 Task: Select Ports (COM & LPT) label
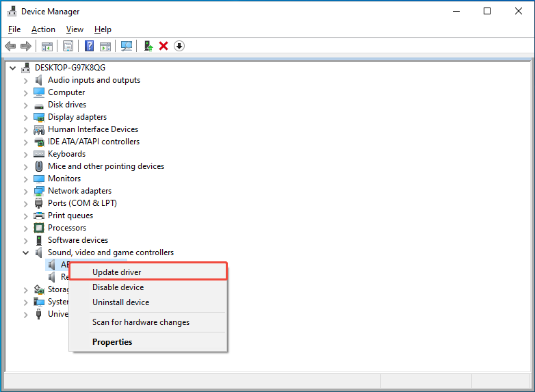point(82,203)
